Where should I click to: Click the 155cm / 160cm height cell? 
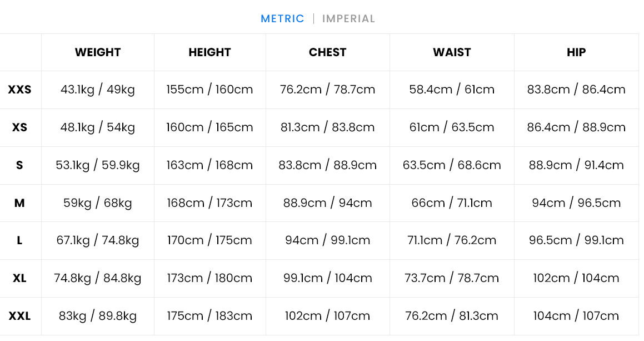[x=209, y=90]
